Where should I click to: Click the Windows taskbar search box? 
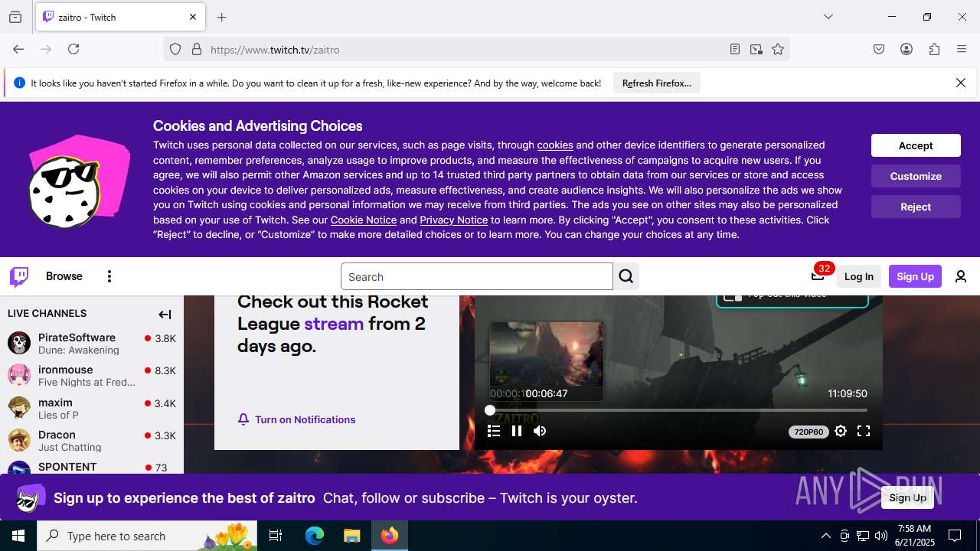click(x=147, y=536)
